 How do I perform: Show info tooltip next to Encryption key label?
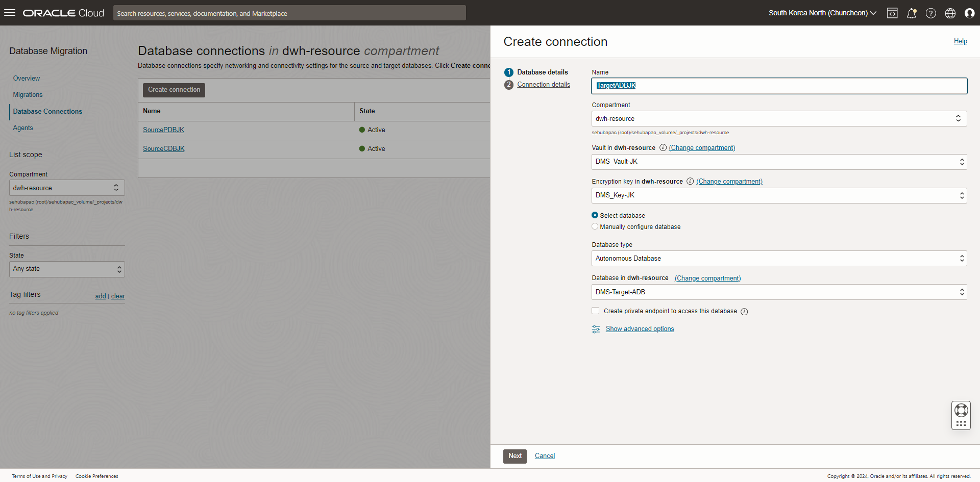(x=690, y=182)
